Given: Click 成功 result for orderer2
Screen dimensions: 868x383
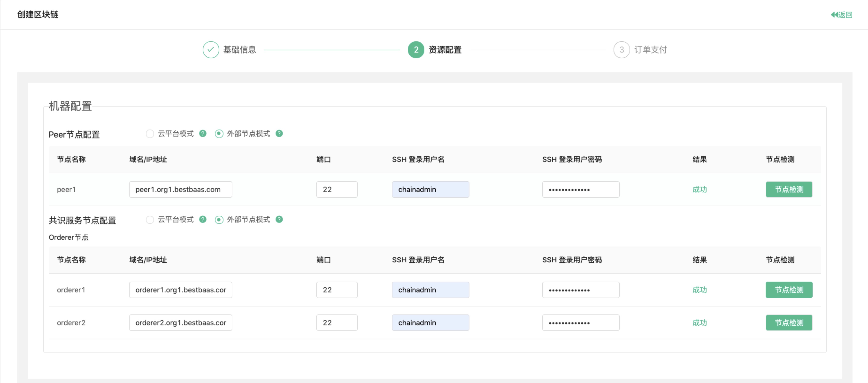Looking at the screenshot, I should click(x=699, y=323).
